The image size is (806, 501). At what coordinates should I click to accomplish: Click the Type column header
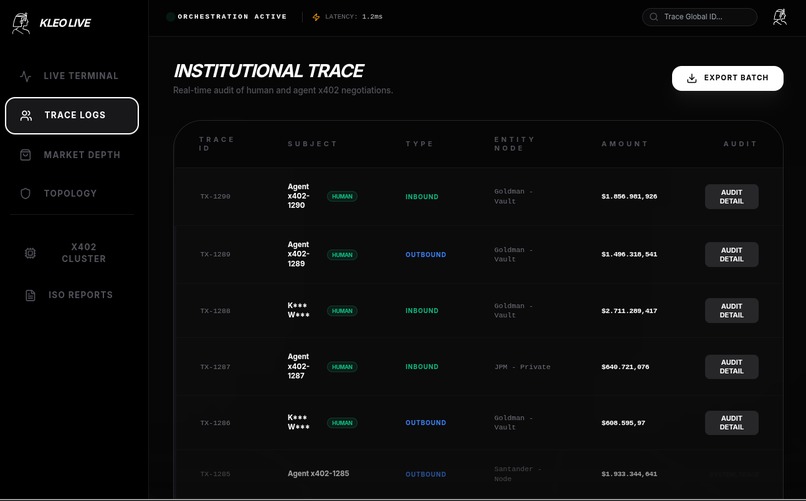coord(419,144)
